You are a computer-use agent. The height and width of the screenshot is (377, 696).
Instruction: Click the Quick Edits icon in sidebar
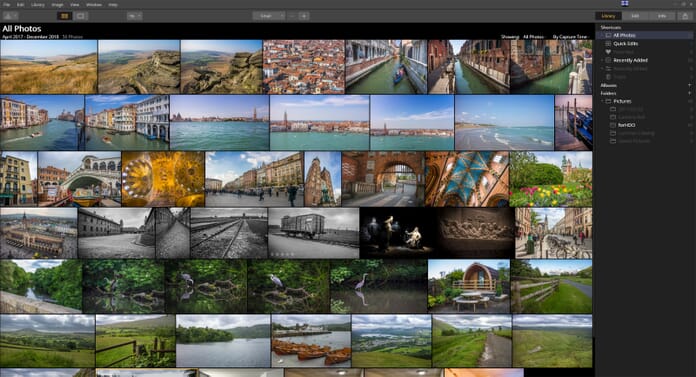click(608, 44)
